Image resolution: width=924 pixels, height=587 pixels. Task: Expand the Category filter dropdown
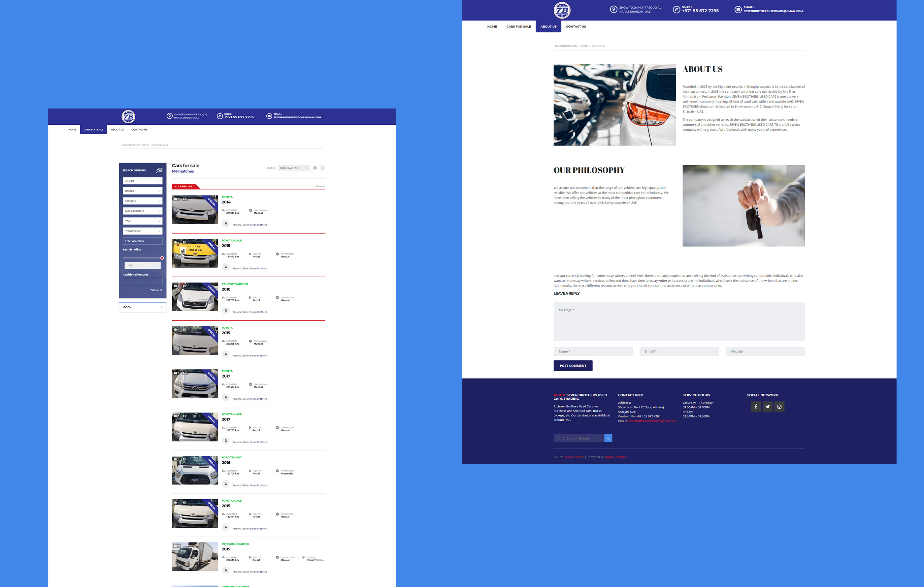[x=142, y=201]
